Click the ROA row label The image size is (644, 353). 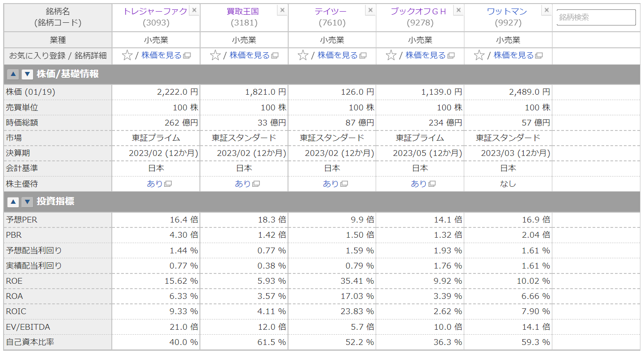click(14, 296)
